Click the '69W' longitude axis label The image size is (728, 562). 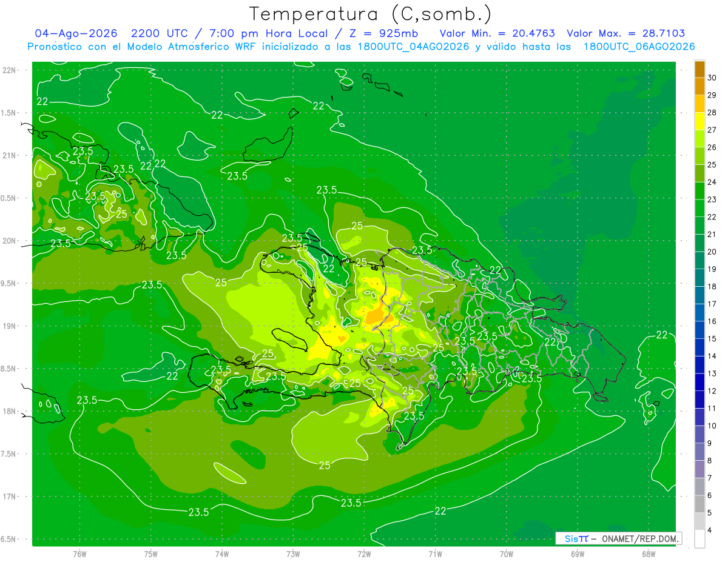578,554
